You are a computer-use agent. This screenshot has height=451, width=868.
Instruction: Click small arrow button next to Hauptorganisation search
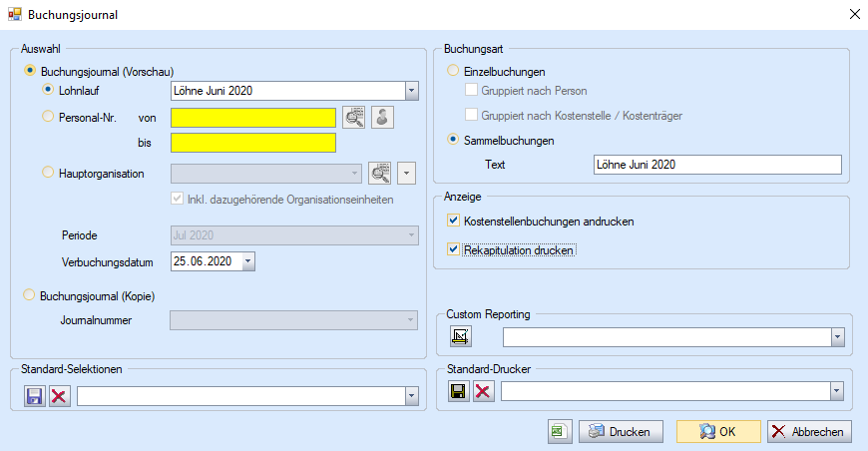(406, 174)
